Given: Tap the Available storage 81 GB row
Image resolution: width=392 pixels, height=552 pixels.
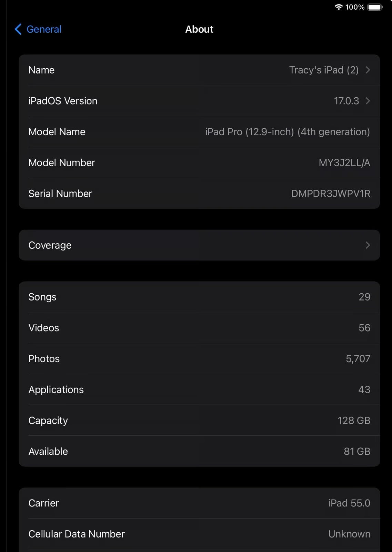Looking at the screenshot, I should [199, 451].
